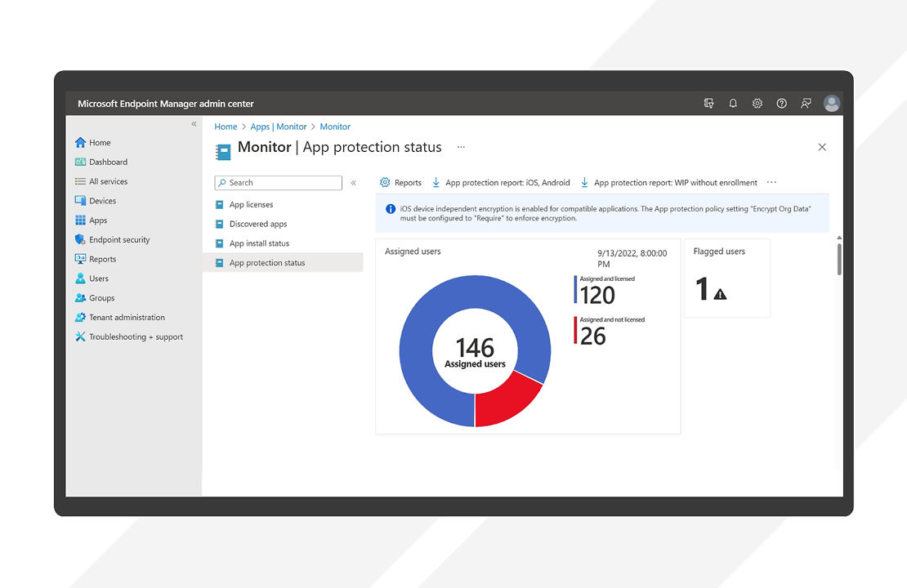Image resolution: width=907 pixels, height=588 pixels.
Task: Click the 9/13/2022, 8:00:00 PM timestamp
Action: (x=632, y=258)
